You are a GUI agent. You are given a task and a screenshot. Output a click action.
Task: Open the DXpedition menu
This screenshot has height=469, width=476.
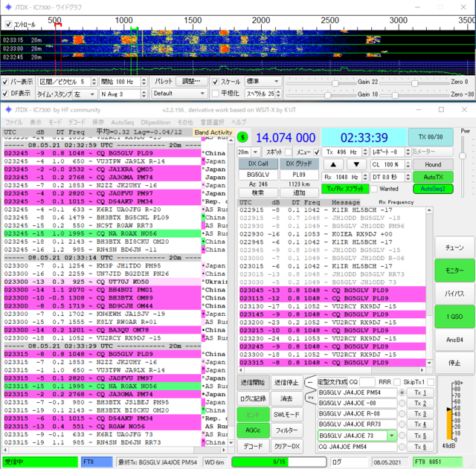coord(155,122)
